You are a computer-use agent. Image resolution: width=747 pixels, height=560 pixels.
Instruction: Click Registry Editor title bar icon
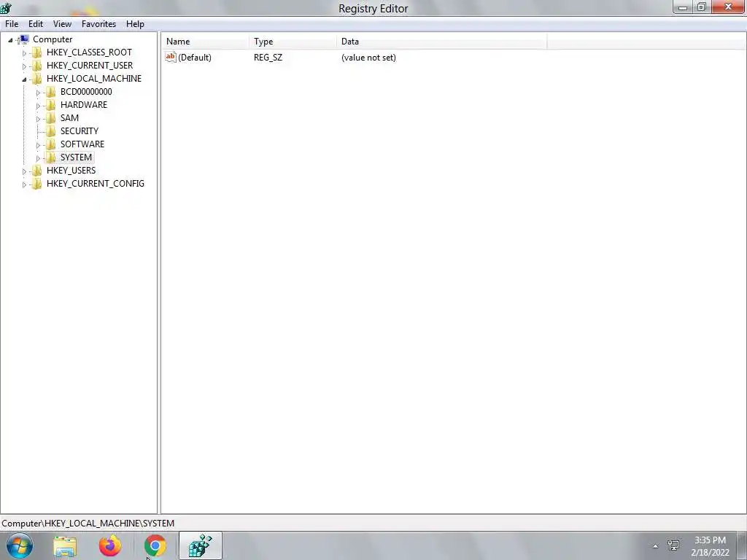(x=6, y=7)
